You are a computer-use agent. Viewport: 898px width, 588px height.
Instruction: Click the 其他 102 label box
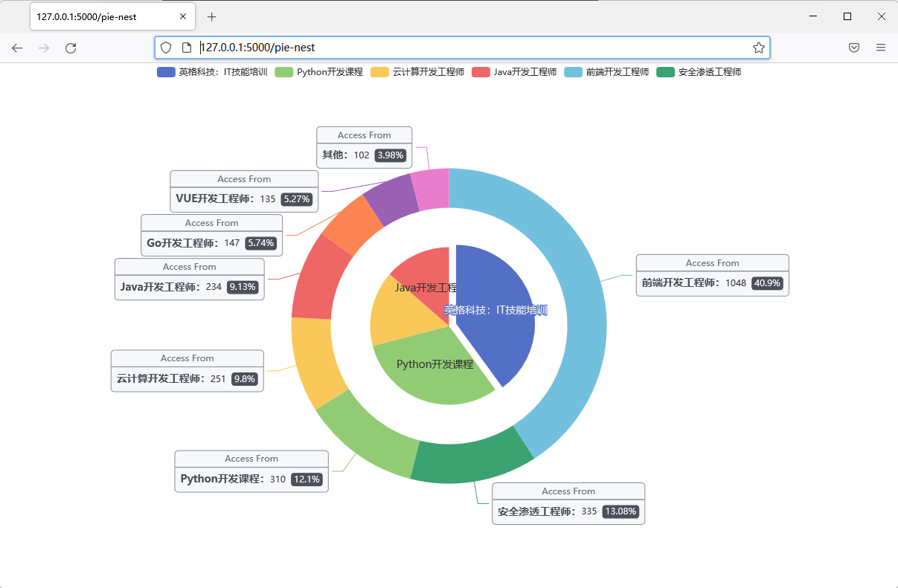364,147
